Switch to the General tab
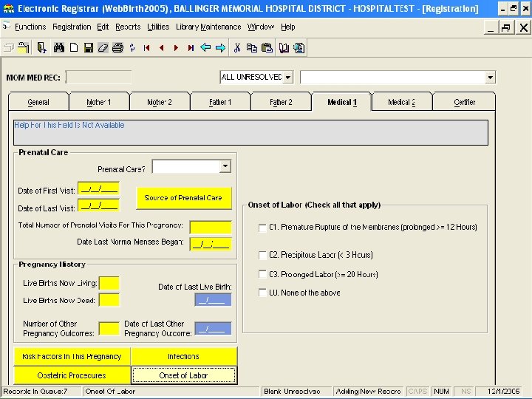 click(x=38, y=102)
